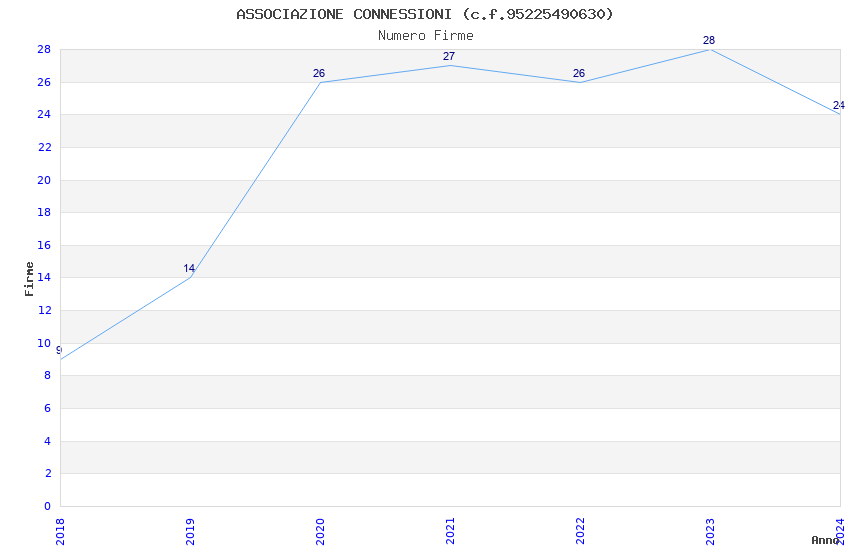Image resolution: width=850 pixels, height=550 pixels.
Task: Select the 2019 x-axis year label
Action: pyautogui.click(x=190, y=532)
